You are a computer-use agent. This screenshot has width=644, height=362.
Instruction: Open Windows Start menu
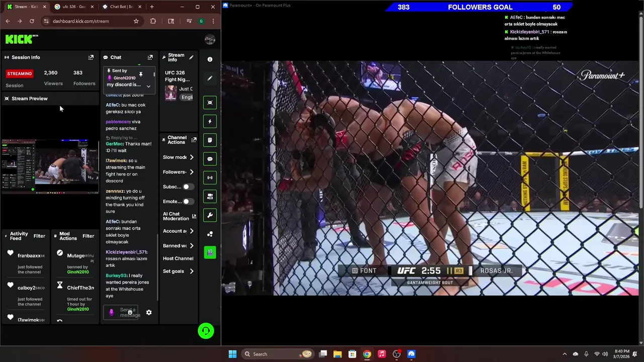tap(232, 354)
